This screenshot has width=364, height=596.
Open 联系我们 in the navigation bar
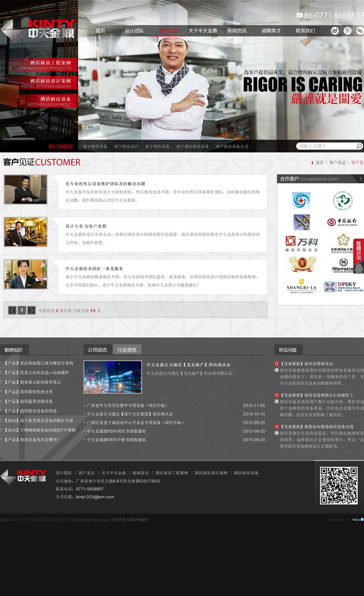[x=305, y=31]
